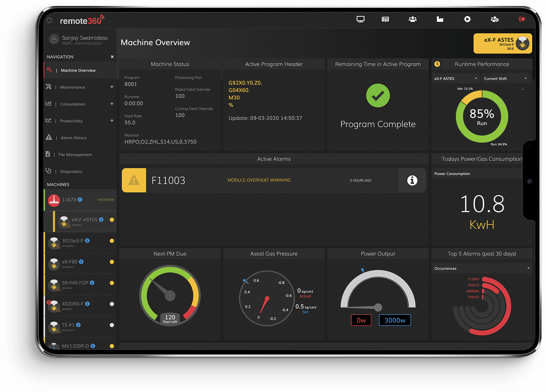Image resolution: width=546 pixels, height=392 pixels.
Task: Click info icon next to machine 11679
Action: tap(80, 199)
